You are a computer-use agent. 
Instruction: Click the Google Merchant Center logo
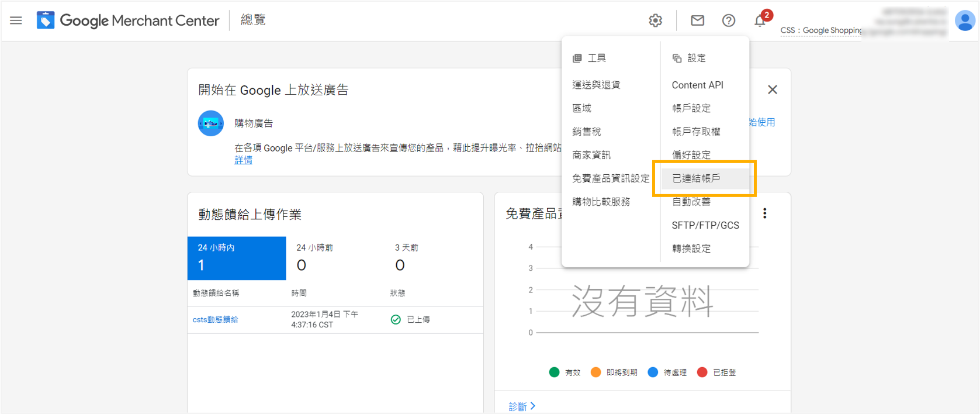128,20
